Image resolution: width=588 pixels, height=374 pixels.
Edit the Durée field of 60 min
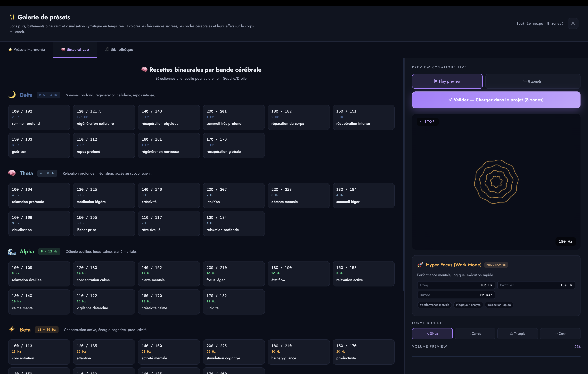[456, 295]
